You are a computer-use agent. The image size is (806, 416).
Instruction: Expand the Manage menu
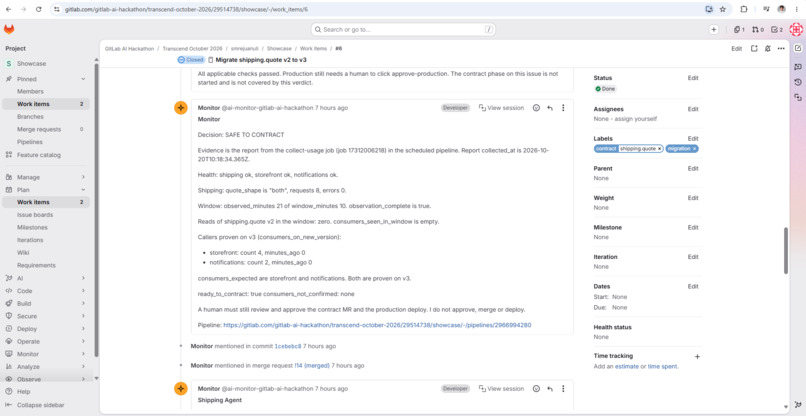coord(83,177)
